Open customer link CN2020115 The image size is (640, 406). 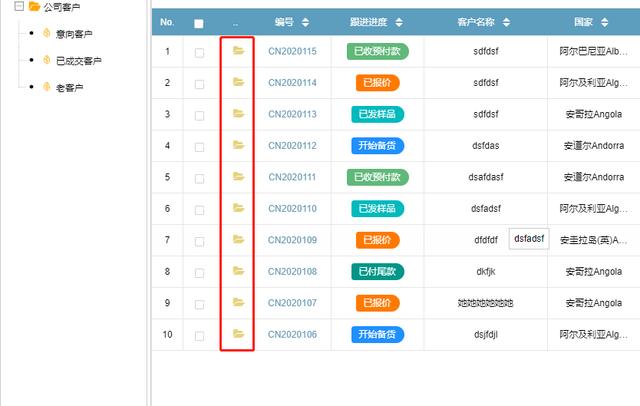[292, 51]
